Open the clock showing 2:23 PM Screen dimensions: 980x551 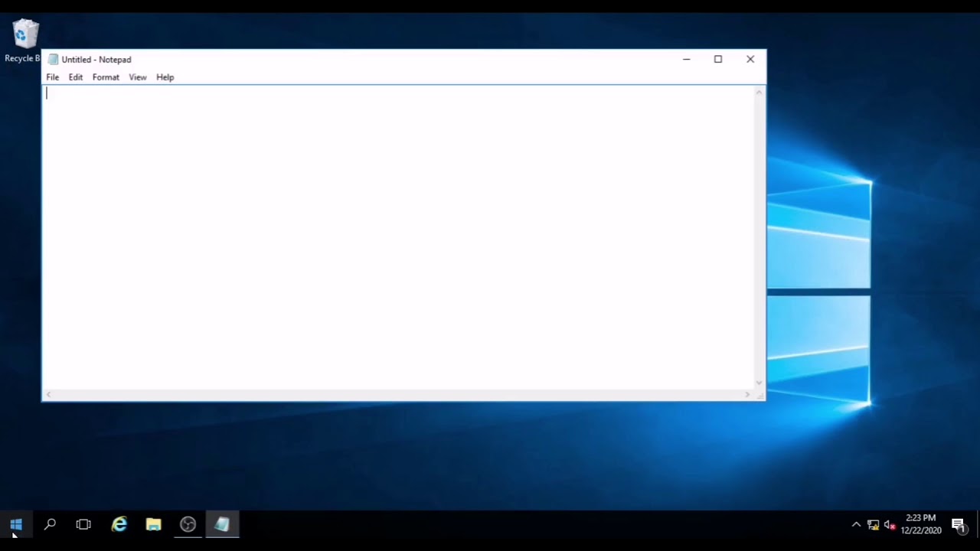pos(921,524)
